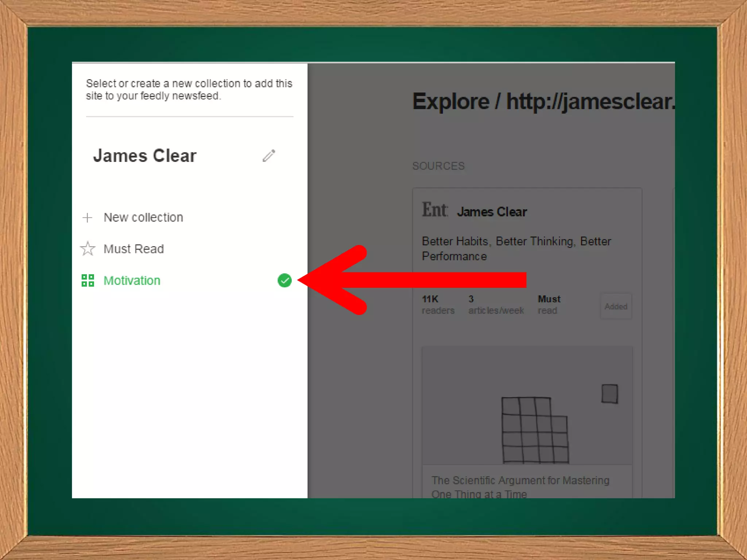Click the SOURCES section label
This screenshot has height=560, width=747.
pos(438,166)
